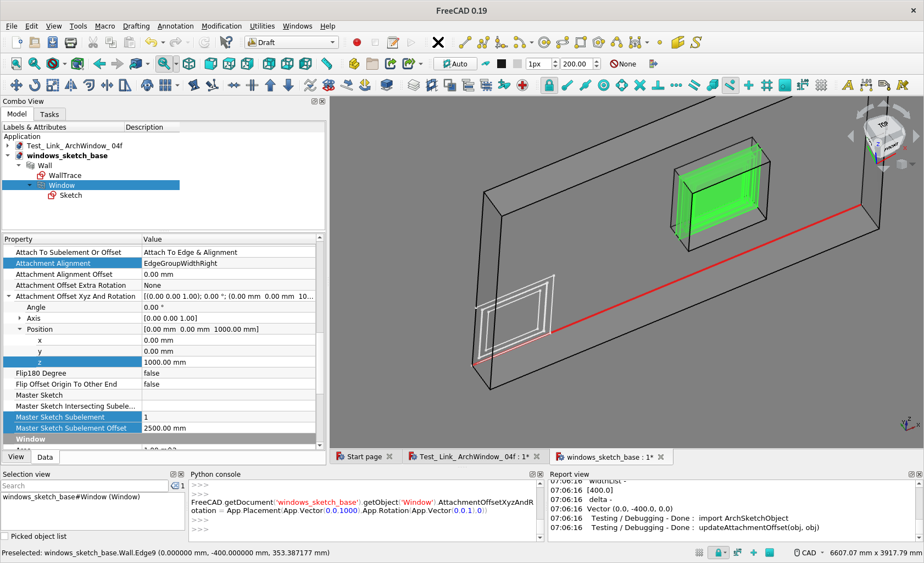Collapse the windows_sketch_base tree node
The height and width of the screenshot is (563, 924).
tap(8, 156)
